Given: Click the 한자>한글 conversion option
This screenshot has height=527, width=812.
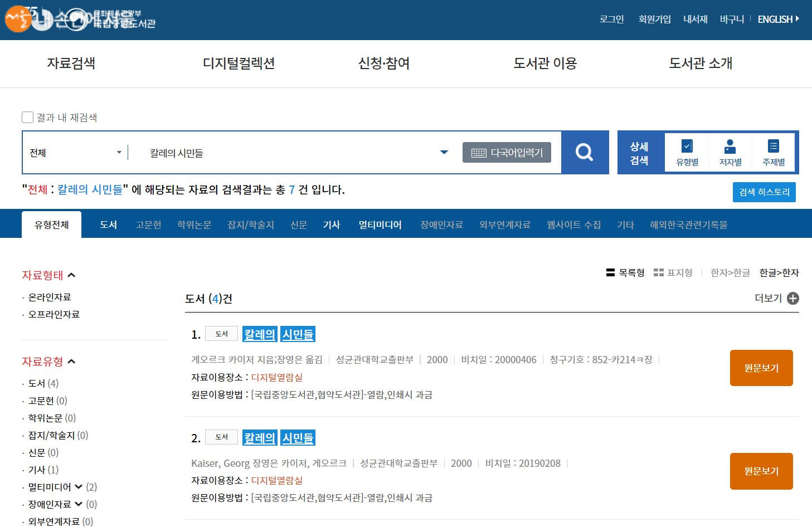Looking at the screenshot, I should coord(730,272).
